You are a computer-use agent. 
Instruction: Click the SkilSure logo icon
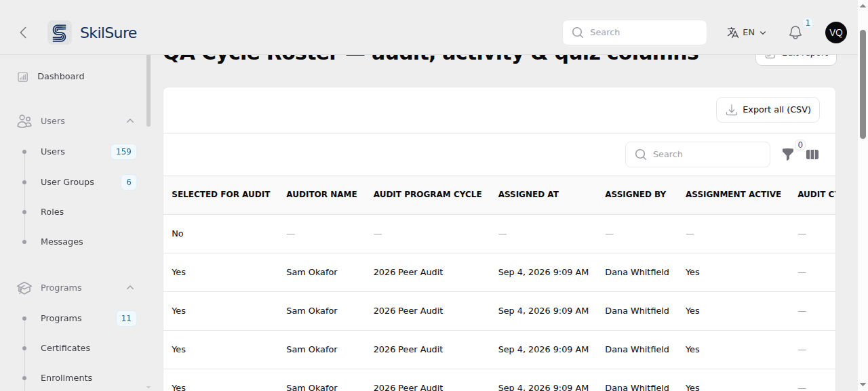click(x=60, y=33)
